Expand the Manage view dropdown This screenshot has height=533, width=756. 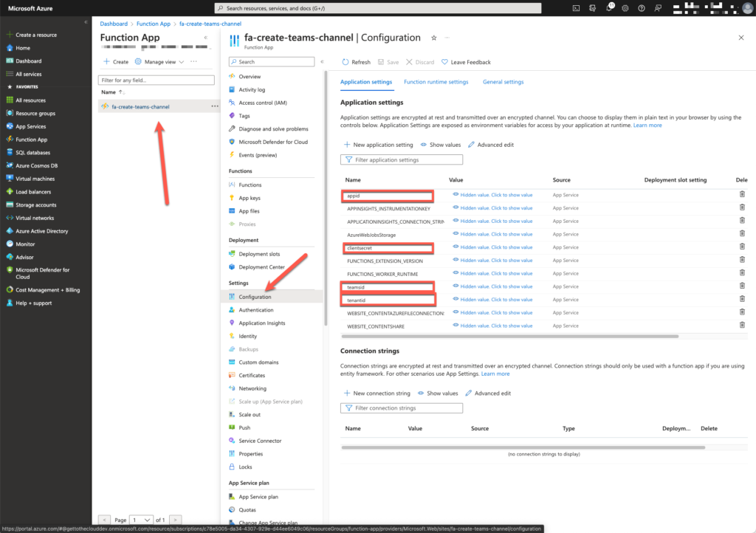coord(159,62)
